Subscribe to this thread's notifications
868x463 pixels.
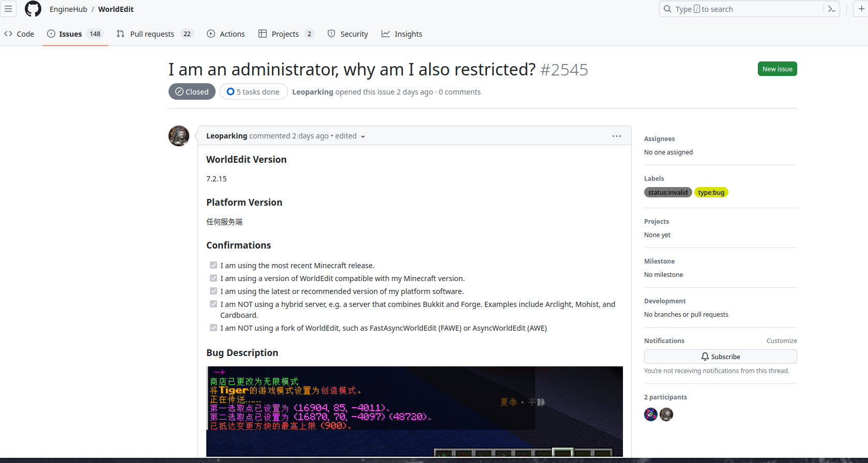tap(720, 357)
